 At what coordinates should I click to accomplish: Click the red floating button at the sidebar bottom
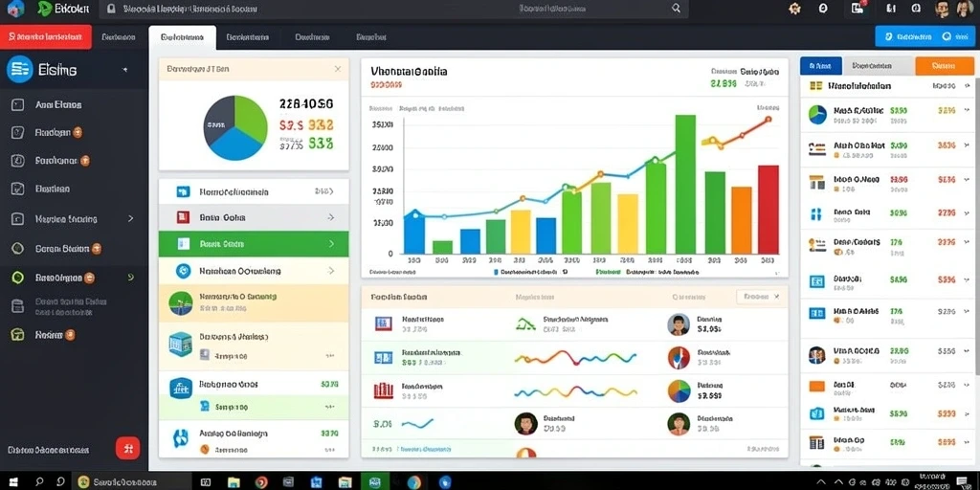(x=128, y=448)
